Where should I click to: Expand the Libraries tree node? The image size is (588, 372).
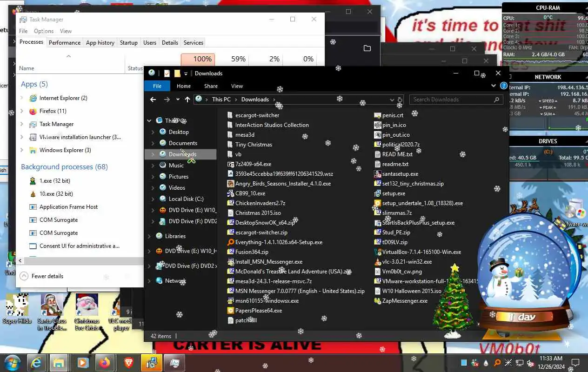(x=149, y=236)
